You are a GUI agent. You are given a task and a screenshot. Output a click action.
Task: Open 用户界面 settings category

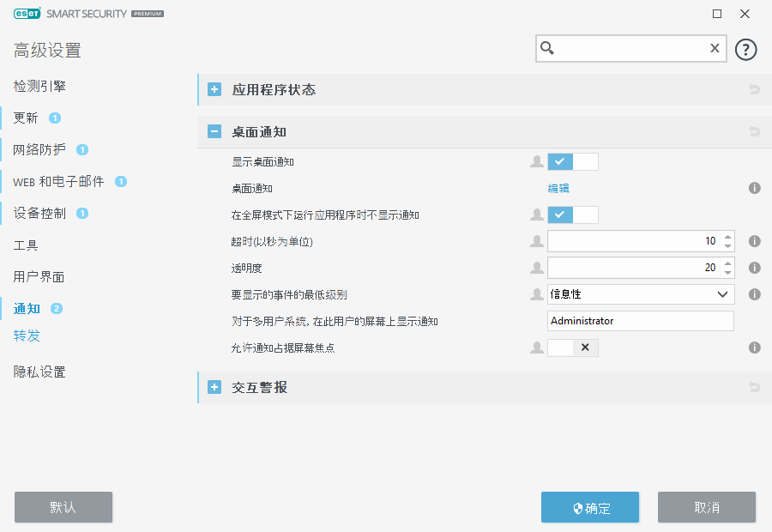click(x=39, y=276)
